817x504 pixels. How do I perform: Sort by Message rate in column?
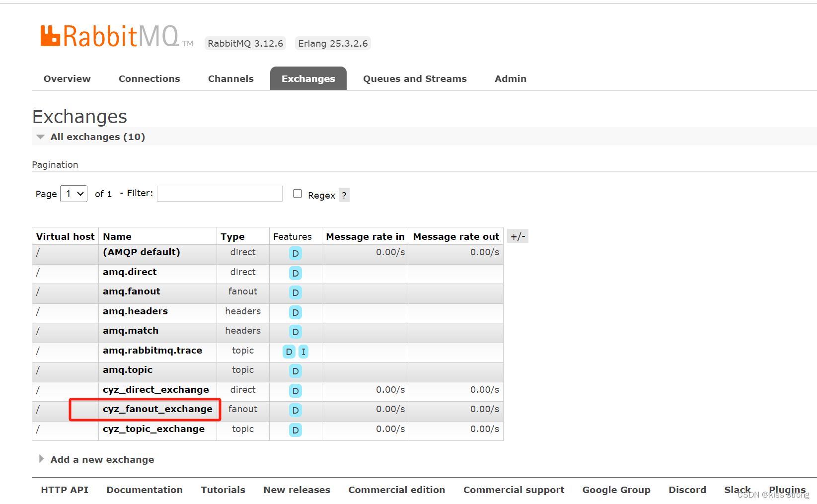tap(365, 236)
